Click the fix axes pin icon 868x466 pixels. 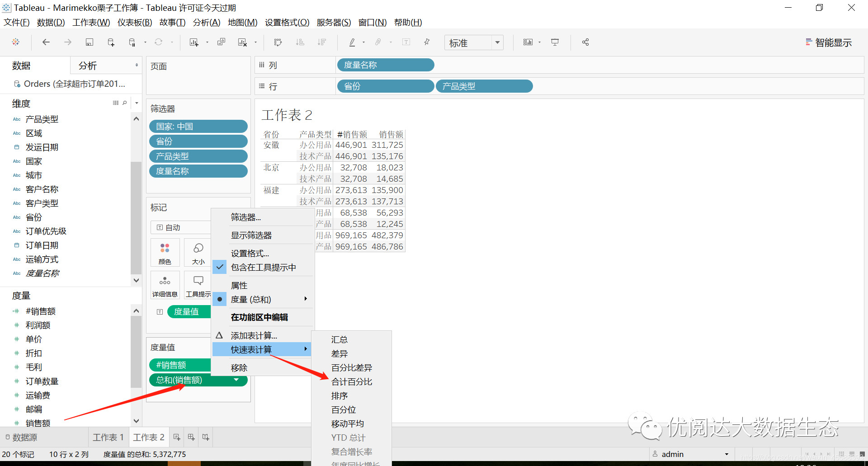tap(427, 42)
